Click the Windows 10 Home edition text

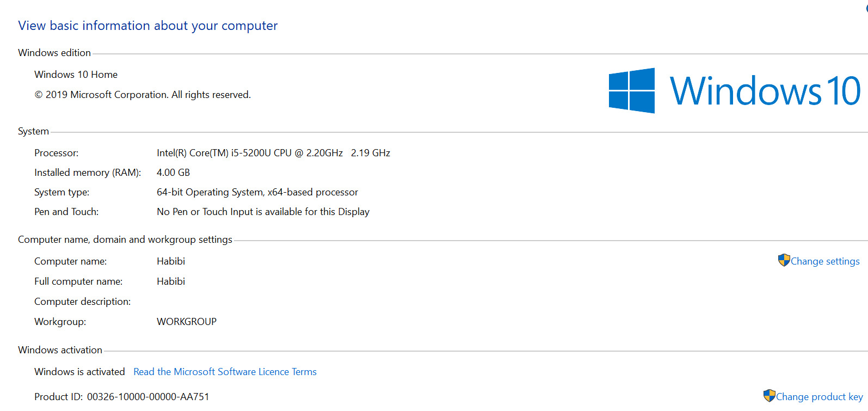[76, 75]
